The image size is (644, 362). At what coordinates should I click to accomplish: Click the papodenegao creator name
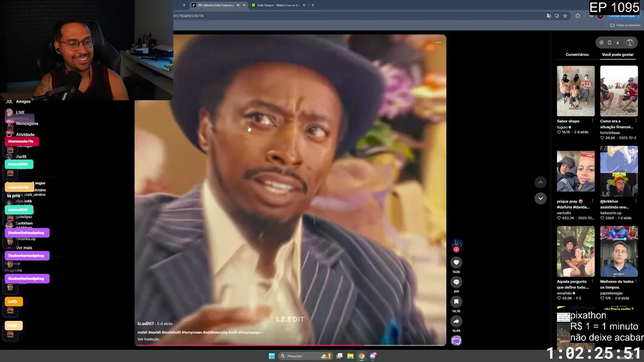click(611, 293)
